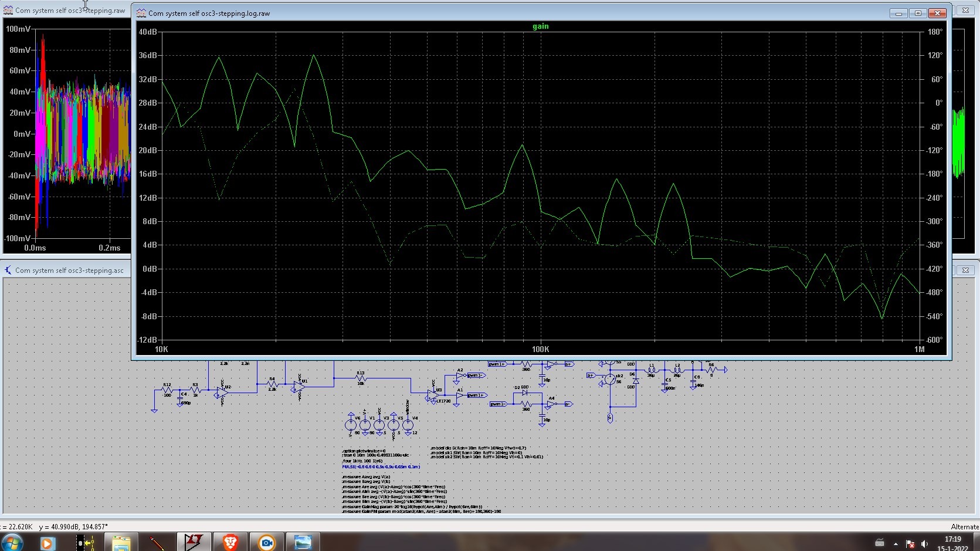The image size is (980, 551).
Task: Select buffer gate A1
Action: point(460,395)
